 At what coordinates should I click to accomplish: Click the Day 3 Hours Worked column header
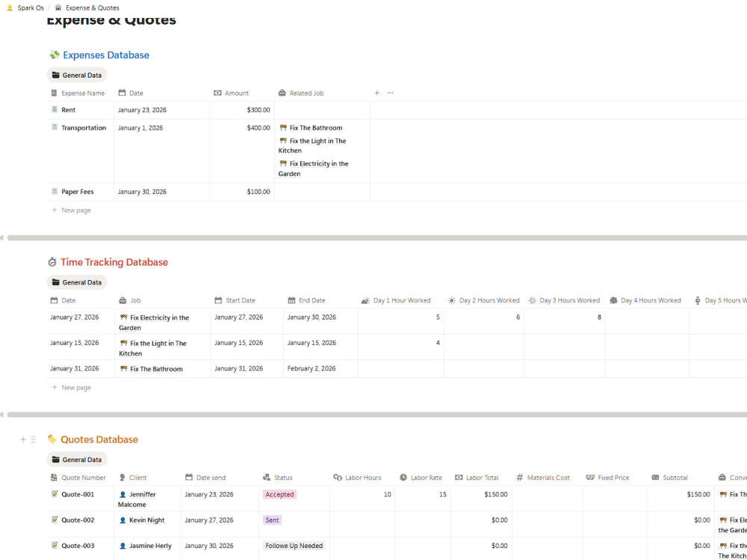pos(564,300)
